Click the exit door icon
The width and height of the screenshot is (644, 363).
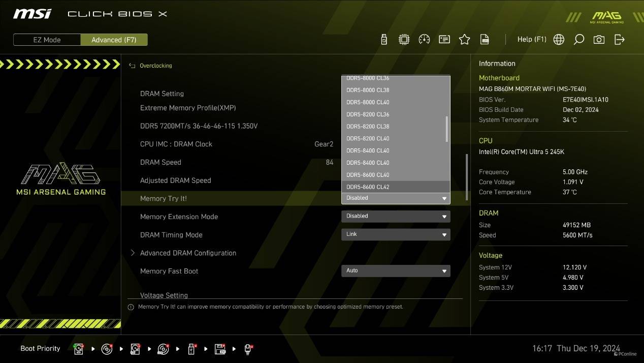(x=619, y=40)
